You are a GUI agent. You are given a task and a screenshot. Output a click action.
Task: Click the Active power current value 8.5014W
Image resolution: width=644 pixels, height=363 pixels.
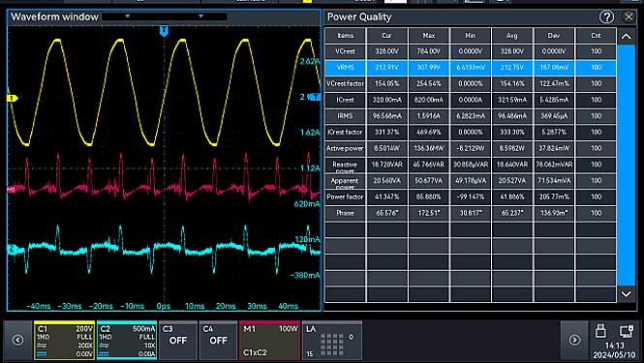[x=387, y=148]
